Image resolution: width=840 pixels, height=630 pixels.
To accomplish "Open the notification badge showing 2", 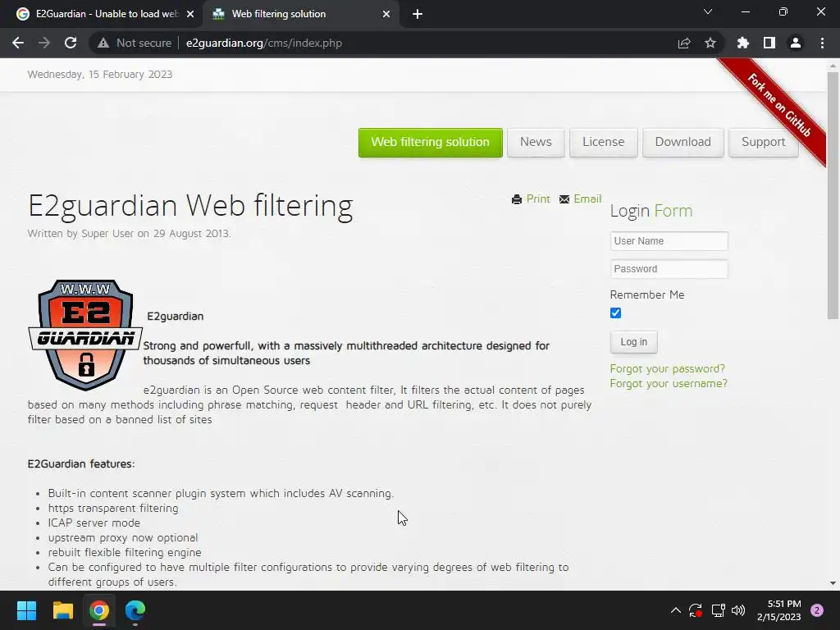I will coord(817,610).
